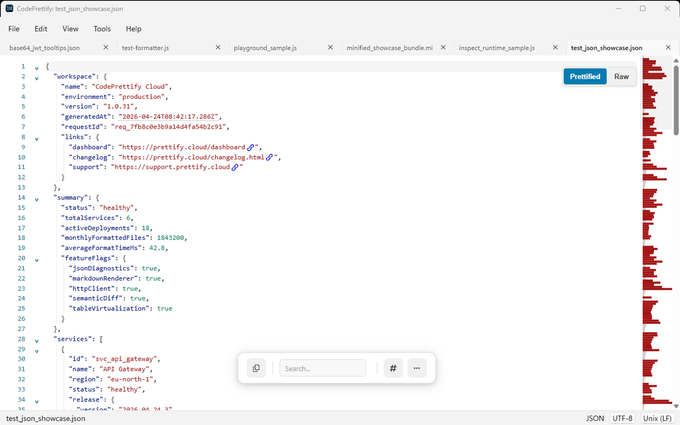Click the "eu-north-1" region value
This screenshot has height=425, width=680.
pos(131,379)
